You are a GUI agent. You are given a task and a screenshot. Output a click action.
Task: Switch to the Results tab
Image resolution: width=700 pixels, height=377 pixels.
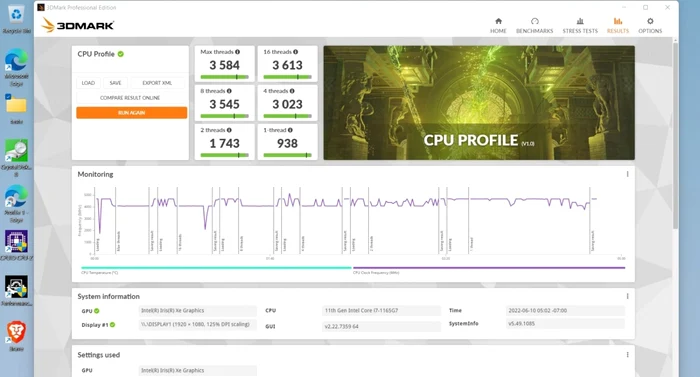pyautogui.click(x=618, y=25)
